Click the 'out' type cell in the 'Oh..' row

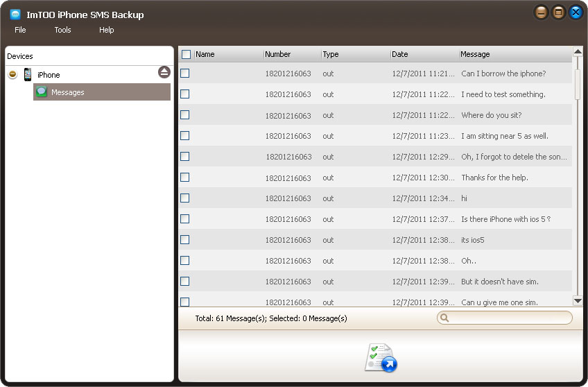[328, 261]
